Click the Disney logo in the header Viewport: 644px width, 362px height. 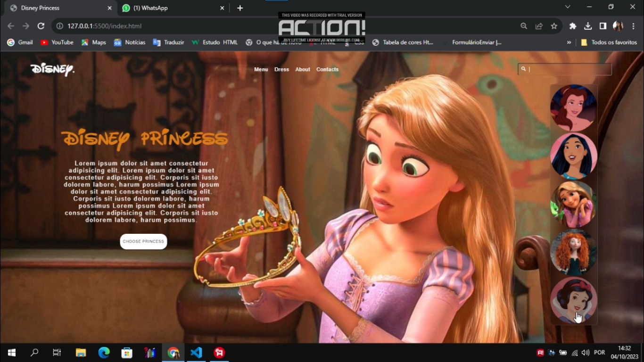52,69
